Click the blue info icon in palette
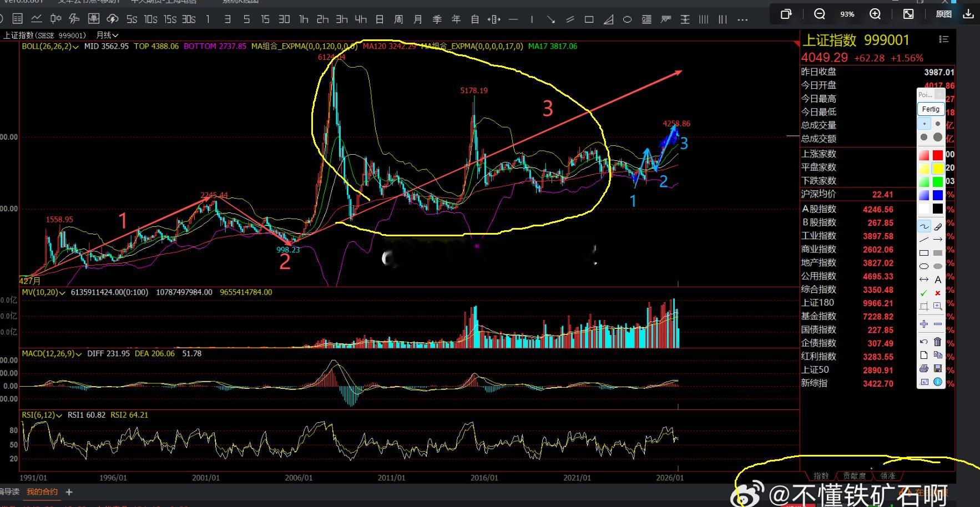Image resolution: width=980 pixels, height=507 pixels. click(938, 382)
